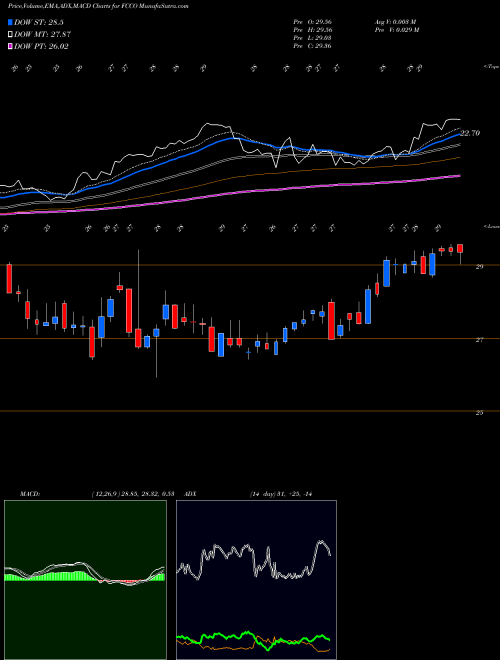The height and width of the screenshot is (660, 500).
Task: Click the last red candlestick on price chart
Action: click(460, 248)
